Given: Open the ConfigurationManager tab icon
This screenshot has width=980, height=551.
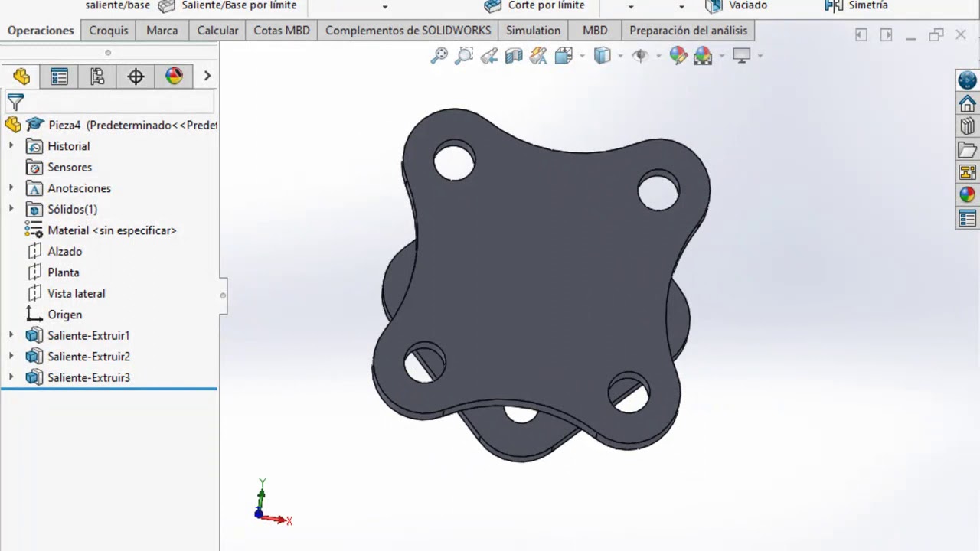Looking at the screenshot, I should pos(97,76).
